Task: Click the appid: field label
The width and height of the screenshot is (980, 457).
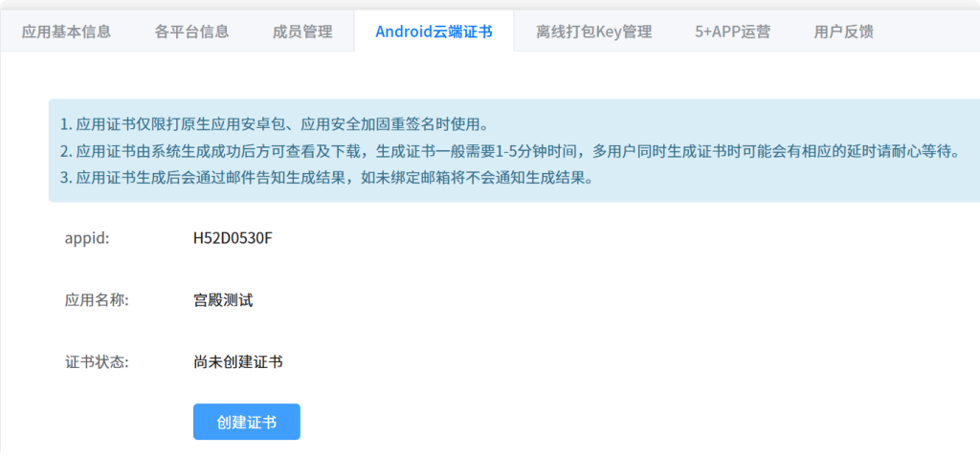Action: pos(87,238)
